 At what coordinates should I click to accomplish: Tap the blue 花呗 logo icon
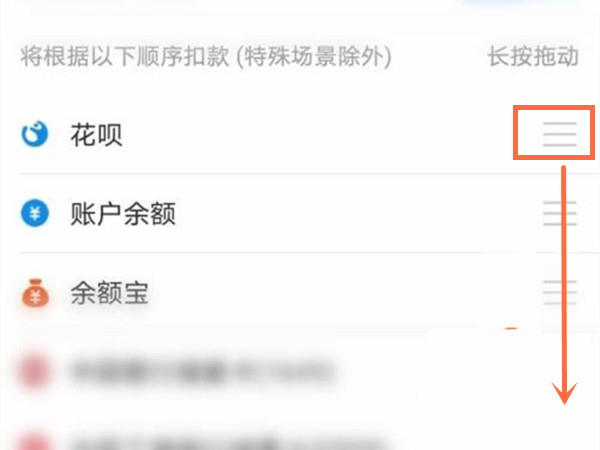(34, 134)
